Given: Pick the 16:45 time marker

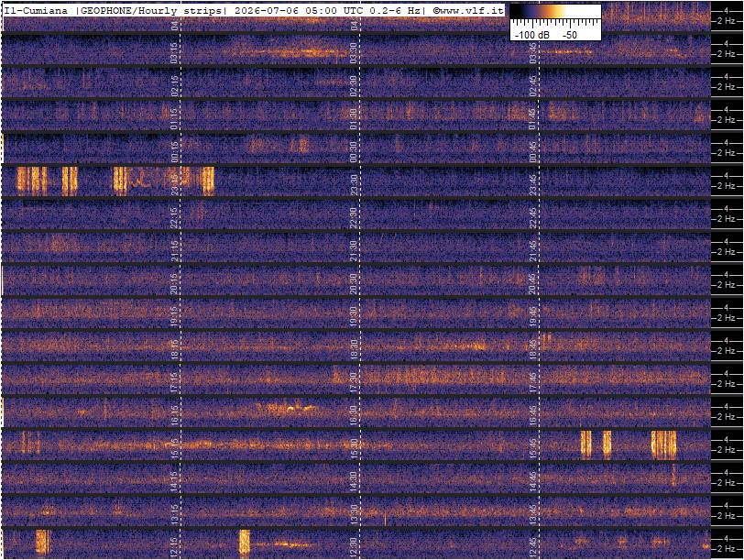Looking at the screenshot, I should [533, 416].
